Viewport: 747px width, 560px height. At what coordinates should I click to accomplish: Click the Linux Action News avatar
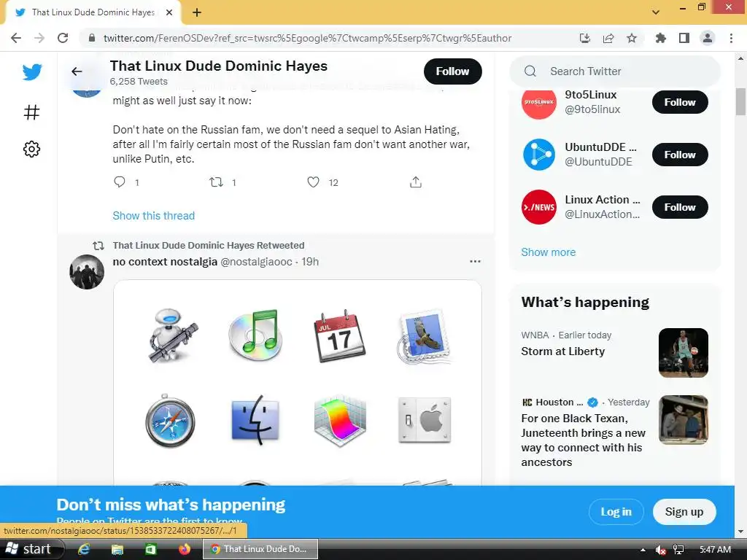(x=539, y=207)
